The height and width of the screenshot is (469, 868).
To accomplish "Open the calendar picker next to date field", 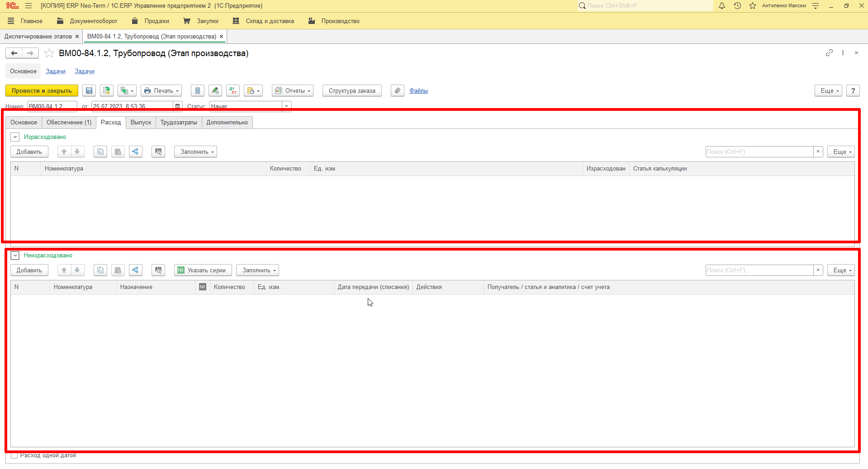I will (178, 106).
